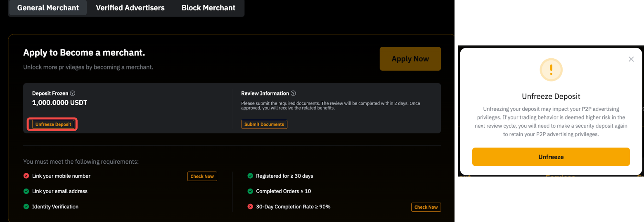Click the help icon beside Deposit Frozen
The image size is (644, 222).
pos(73,93)
